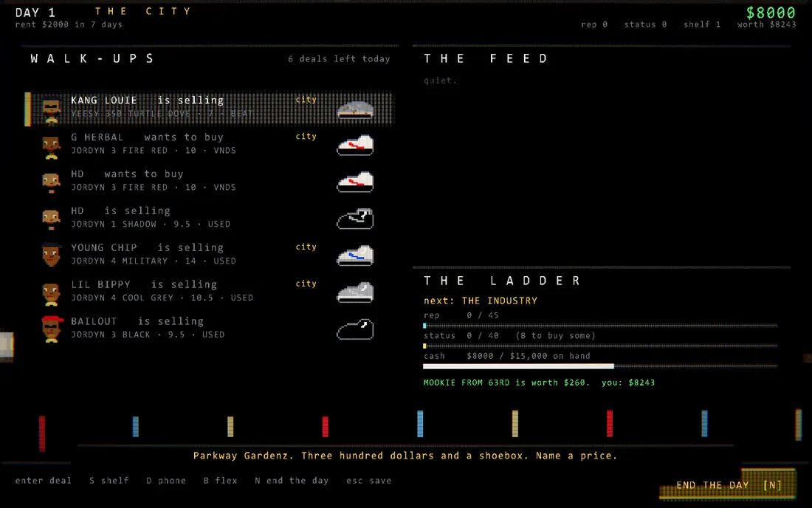Click the Fire Red sneaker in G Herbal's row
Viewport: 812px width, 508px height.
click(355, 145)
